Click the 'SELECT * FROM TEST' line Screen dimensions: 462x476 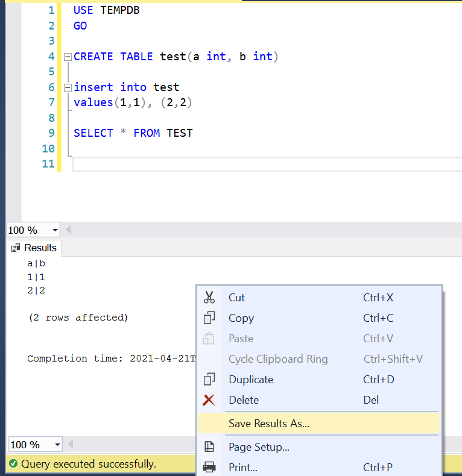(x=133, y=133)
